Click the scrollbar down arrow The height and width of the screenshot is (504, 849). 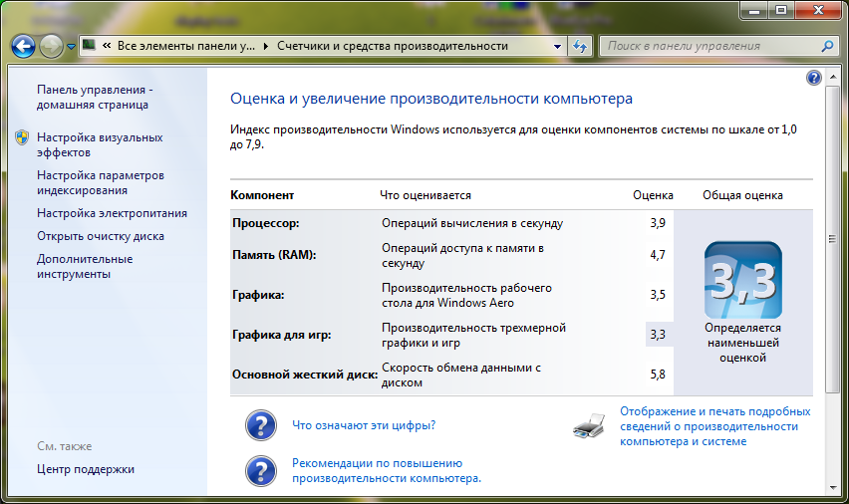coord(832,488)
